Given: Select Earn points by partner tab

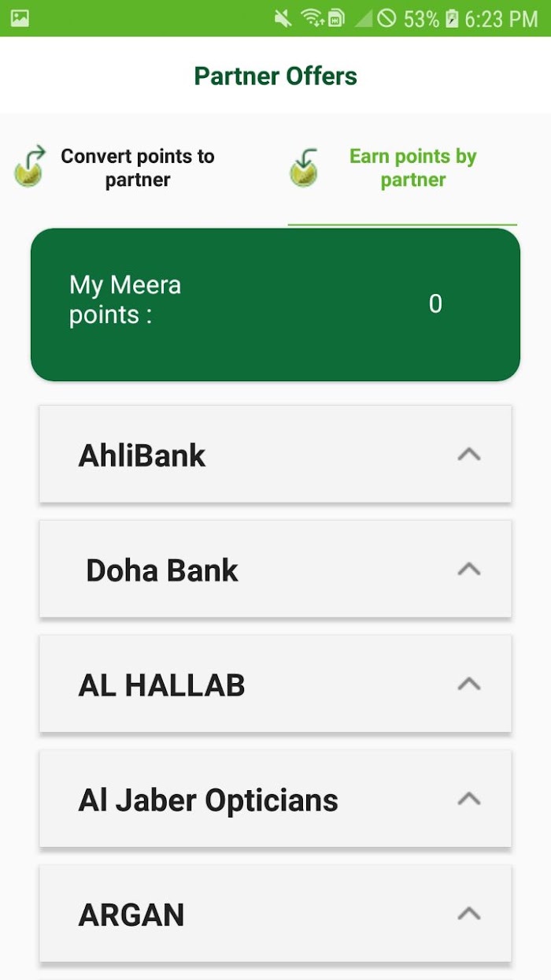Looking at the screenshot, I should tap(412, 168).
